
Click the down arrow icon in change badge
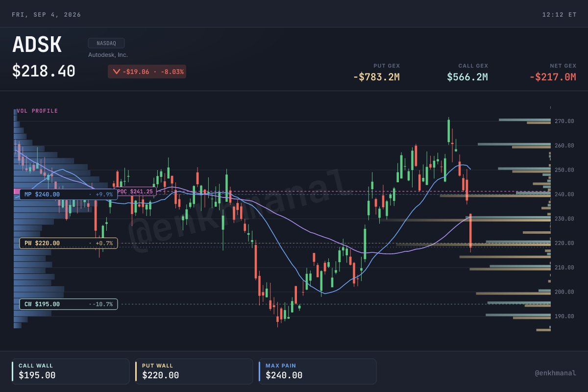[x=116, y=72]
